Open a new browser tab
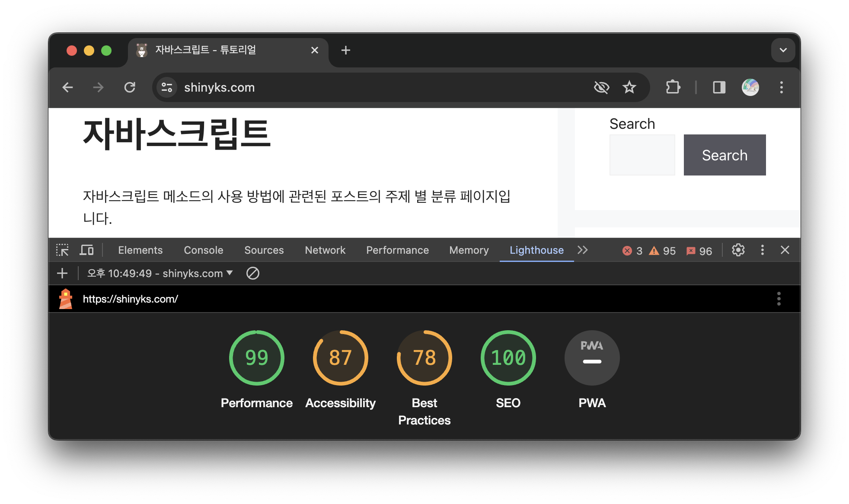849x504 pixels. coord(346,50)
